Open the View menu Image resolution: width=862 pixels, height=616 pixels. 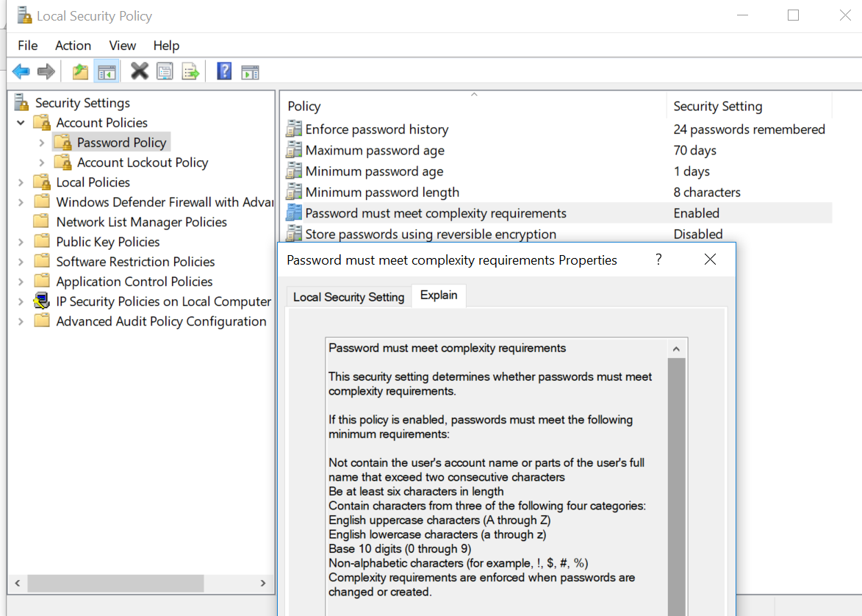(123, 45)
